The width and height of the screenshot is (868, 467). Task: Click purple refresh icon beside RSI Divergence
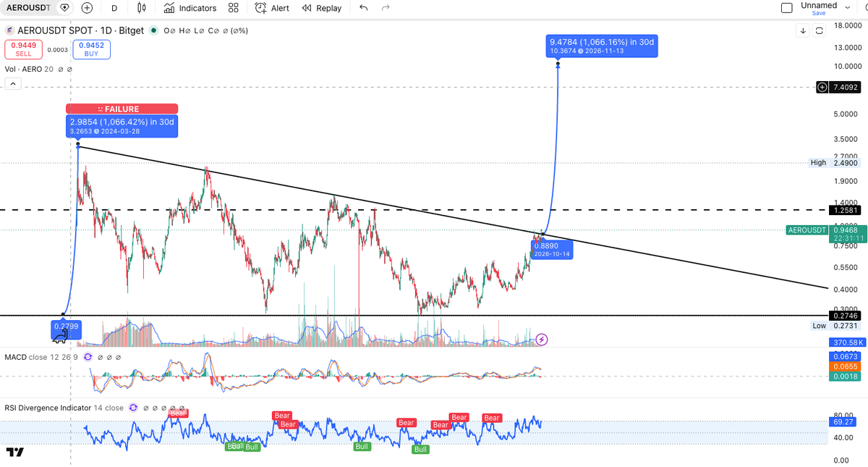point(133,408)
